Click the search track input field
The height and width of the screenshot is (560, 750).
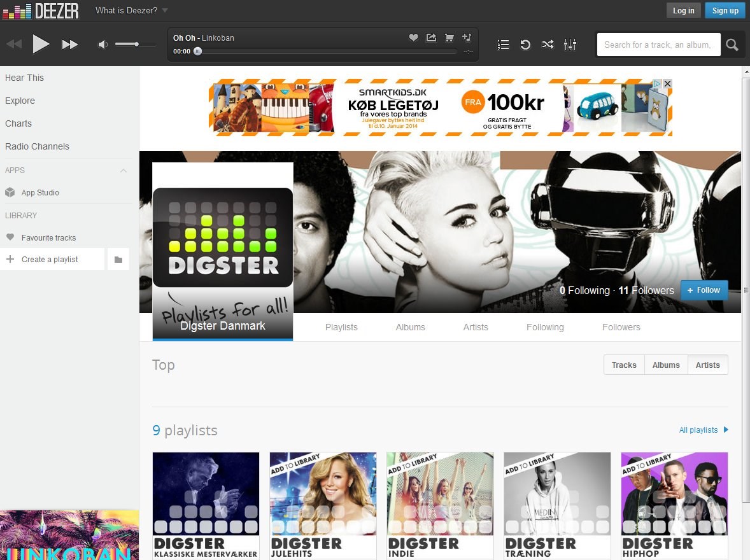[659, 45]
